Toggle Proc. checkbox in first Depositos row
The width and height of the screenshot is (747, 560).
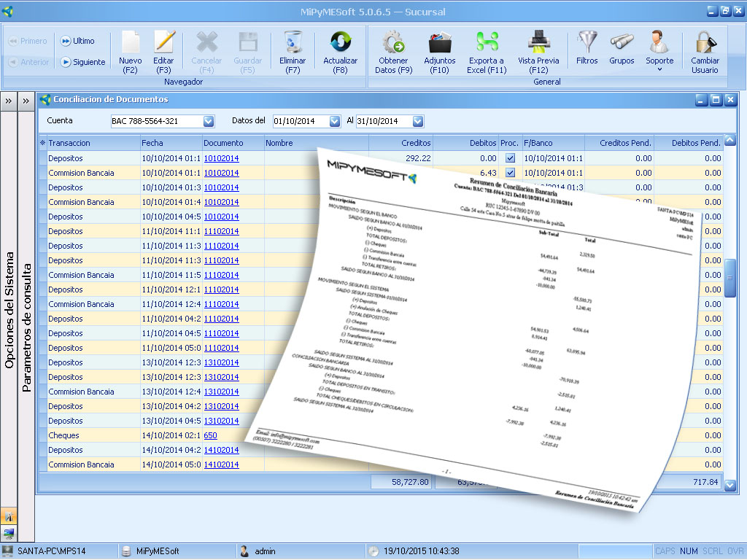511,158
